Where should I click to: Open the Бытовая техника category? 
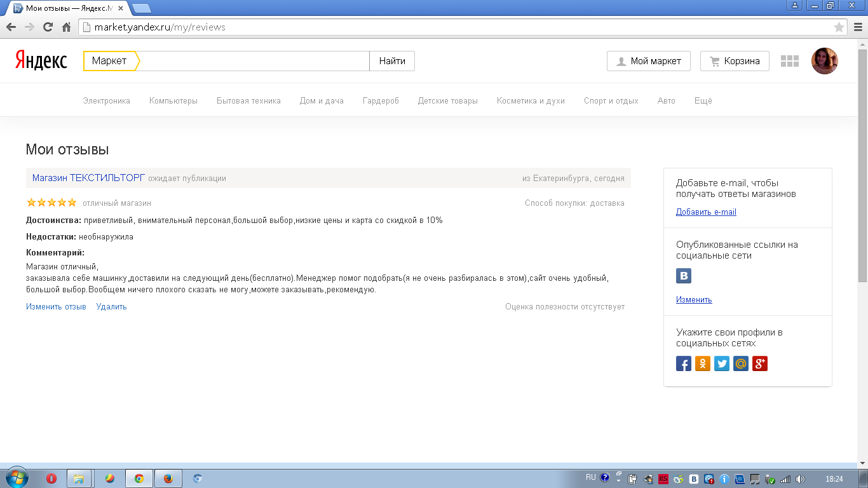click(x=248, y=100)
